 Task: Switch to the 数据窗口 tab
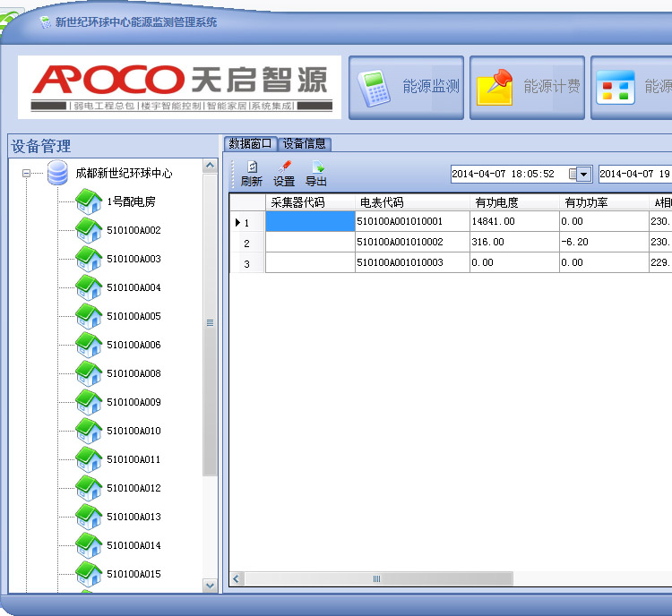(250, 143)
